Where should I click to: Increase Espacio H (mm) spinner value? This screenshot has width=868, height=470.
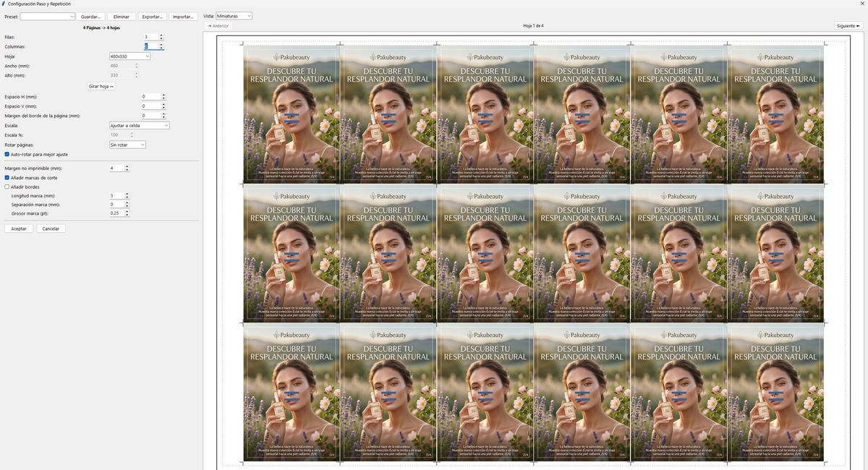[x=164, y=95]
